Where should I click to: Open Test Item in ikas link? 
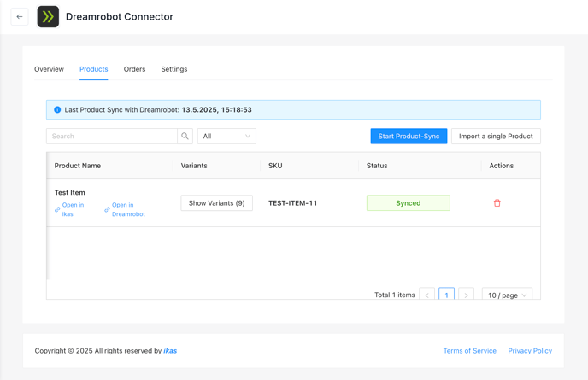[x=69, y=209]
